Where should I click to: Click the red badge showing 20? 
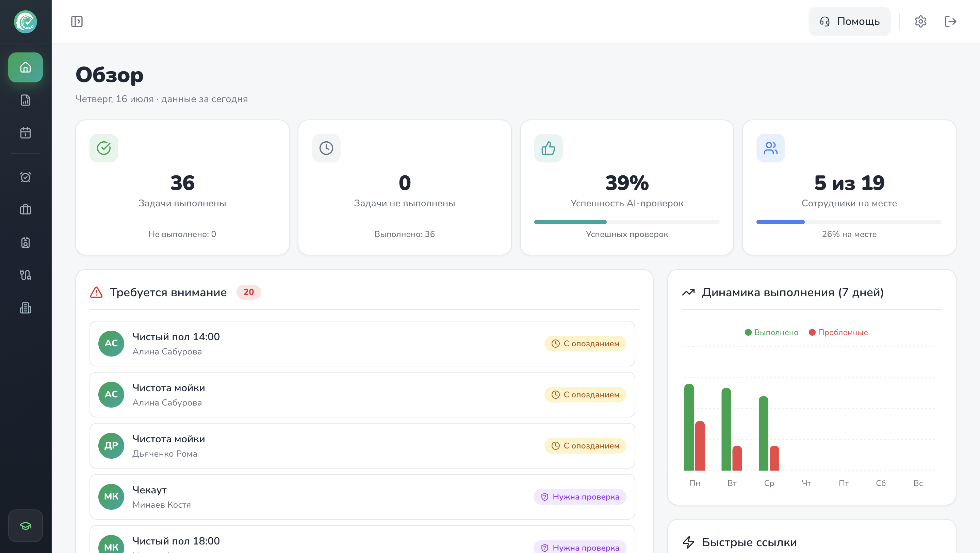[x=248, y=292]
